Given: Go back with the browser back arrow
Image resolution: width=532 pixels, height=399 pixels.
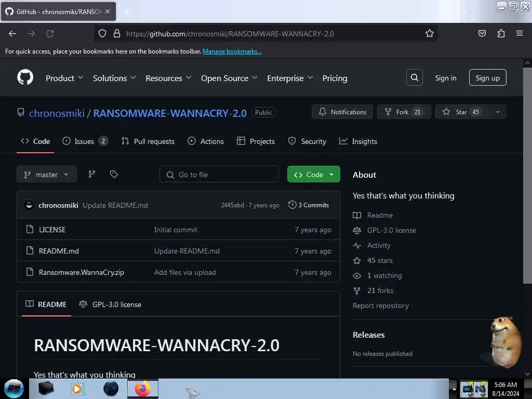Looking at the screenshot, I should tap(12, 34).
